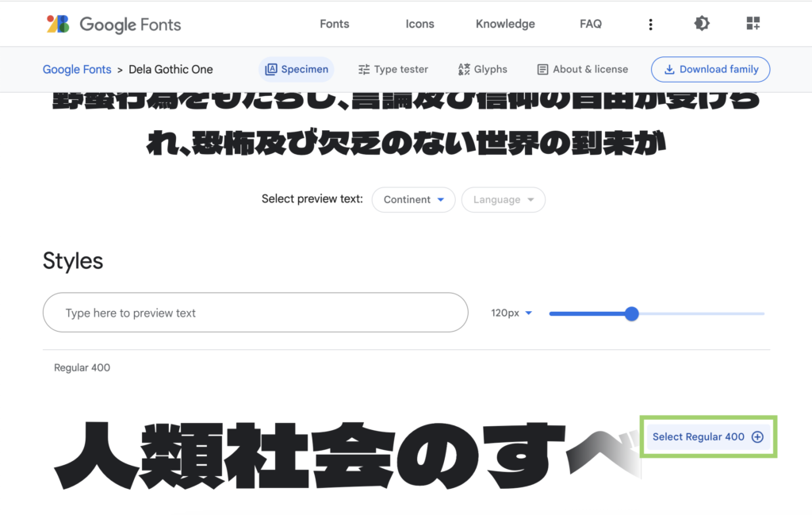This screenshot has width=812, height=515.
Task: Open the FAQ page link
Action: pos(590,24)
